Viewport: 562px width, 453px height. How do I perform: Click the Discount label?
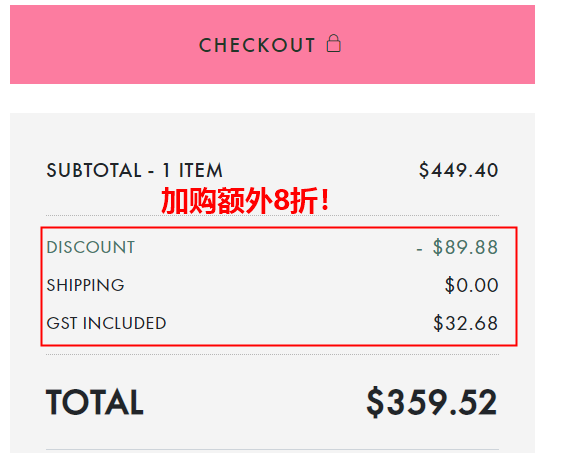click(x=91, y=247)
